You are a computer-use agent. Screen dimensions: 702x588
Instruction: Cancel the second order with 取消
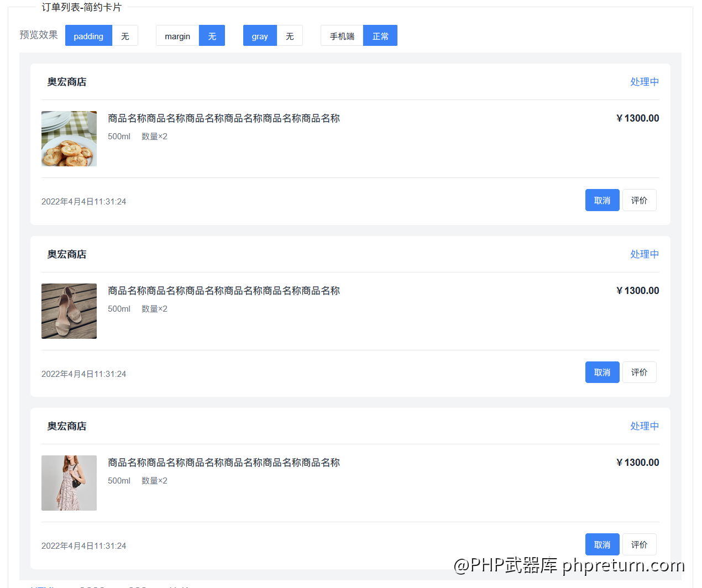tap(602, 372)
